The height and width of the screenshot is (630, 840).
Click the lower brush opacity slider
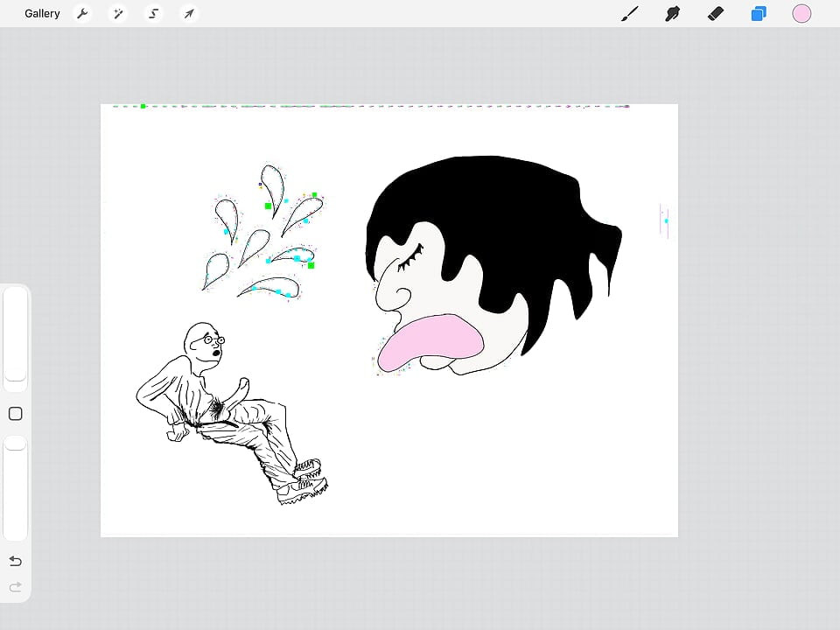(x=16, y=488)
